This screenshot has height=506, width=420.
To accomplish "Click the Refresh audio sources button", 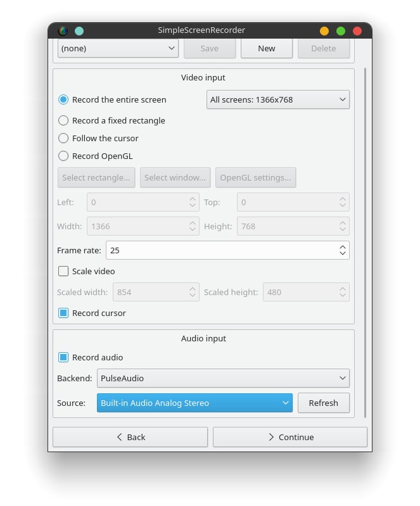I will point(324,403).
